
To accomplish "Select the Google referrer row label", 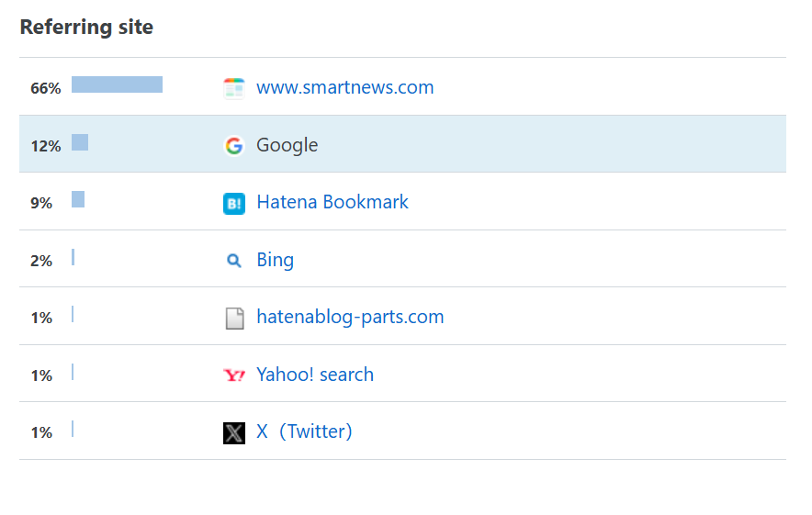I will pos(287,145).
